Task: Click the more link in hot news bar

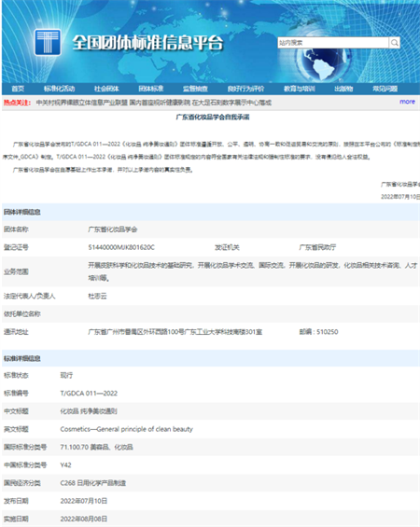Action: tap(407, 102)
